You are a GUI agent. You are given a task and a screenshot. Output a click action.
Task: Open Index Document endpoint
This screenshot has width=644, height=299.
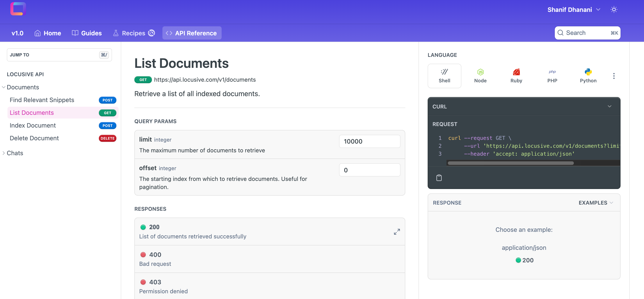coord(63,125)
